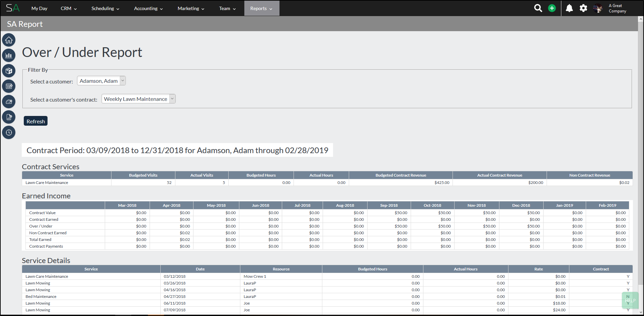Click the Refresh button
Viewport: 644px width, 316px height.
[x=35, y=121]
